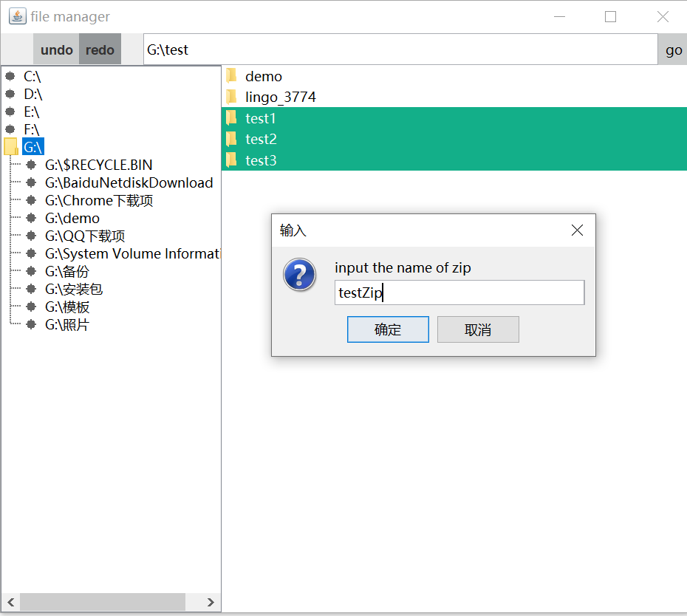Click the demo folder icon

click(x=231, y=75)
